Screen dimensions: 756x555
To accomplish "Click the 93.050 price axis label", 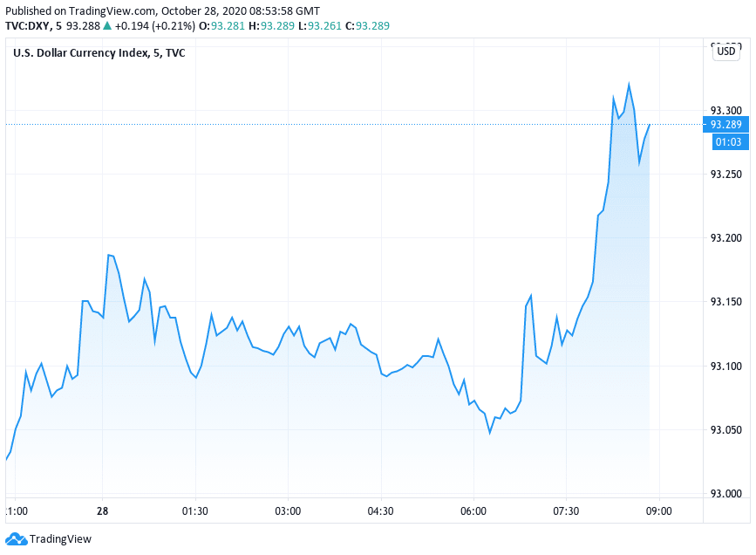I will tap(725, 430).
